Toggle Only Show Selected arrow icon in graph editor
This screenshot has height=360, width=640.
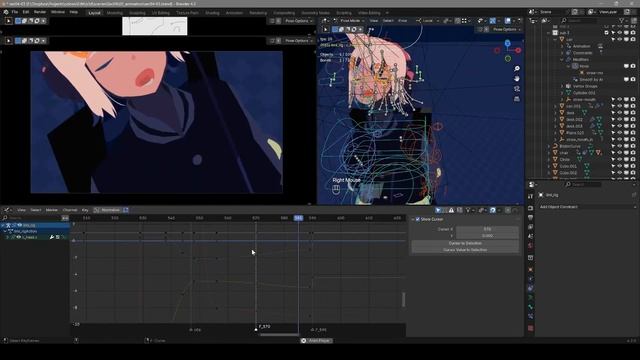pos(438,210)
